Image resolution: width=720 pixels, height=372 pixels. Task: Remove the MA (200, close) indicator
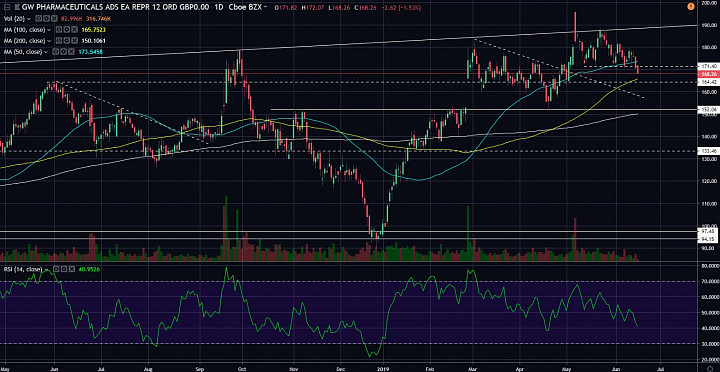74,40
